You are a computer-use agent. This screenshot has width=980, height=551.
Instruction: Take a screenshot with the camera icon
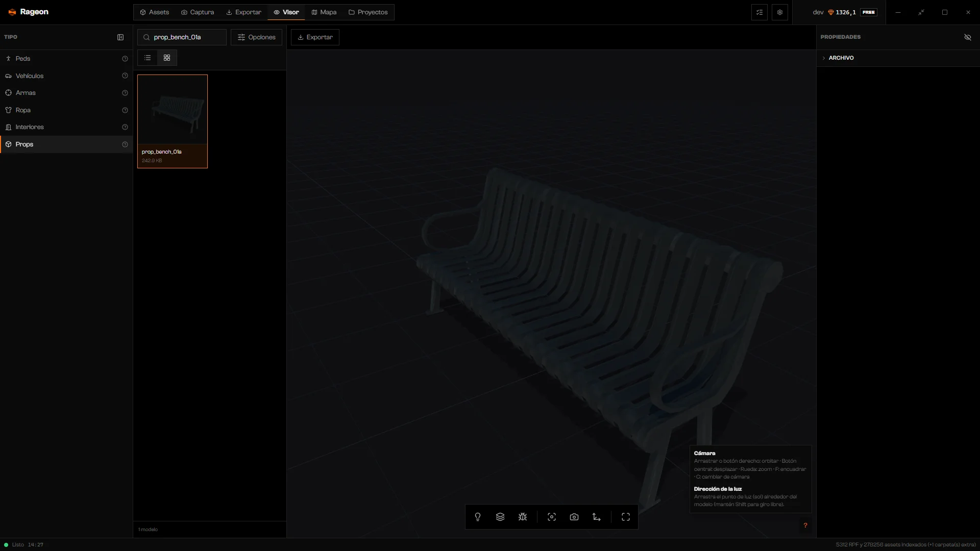(574, 517)
